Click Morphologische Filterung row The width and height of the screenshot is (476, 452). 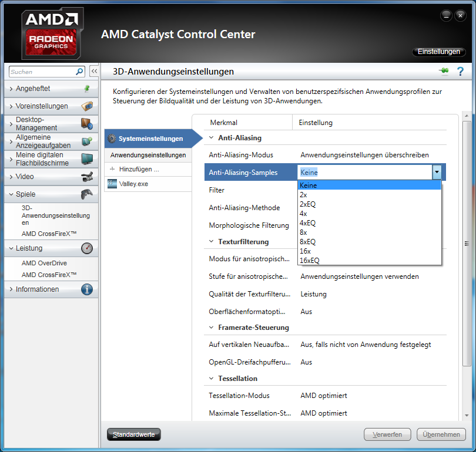249,225
